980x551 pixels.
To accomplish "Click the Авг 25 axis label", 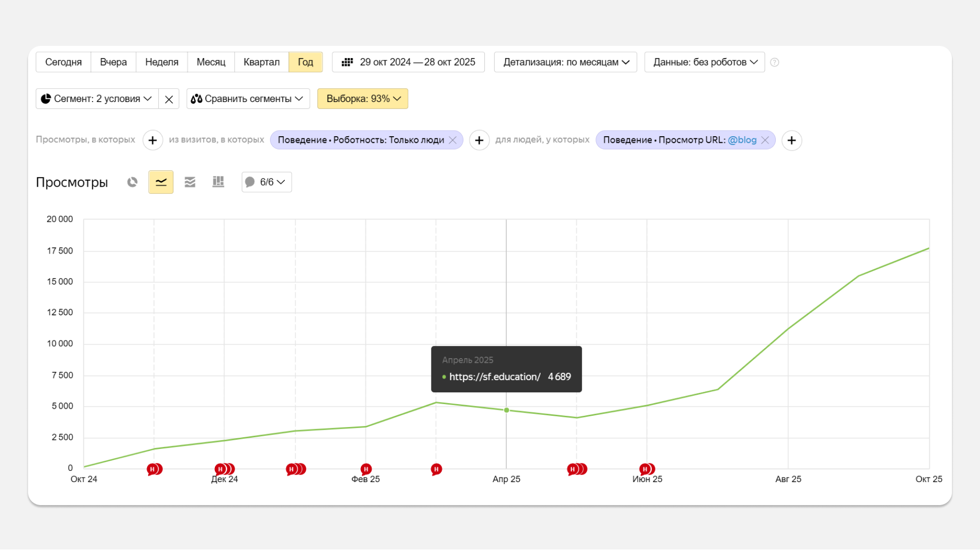I will click(788, 480).
